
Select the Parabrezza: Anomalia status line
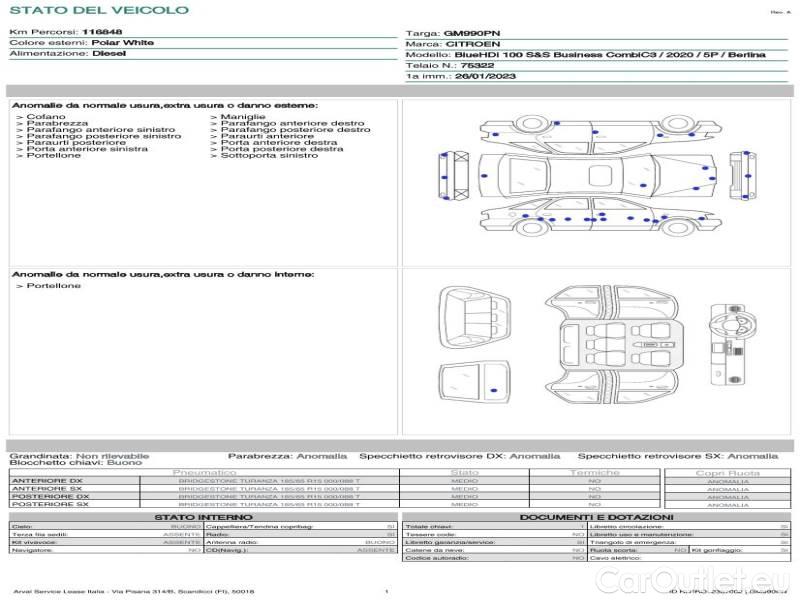click(x=287, y=456)
